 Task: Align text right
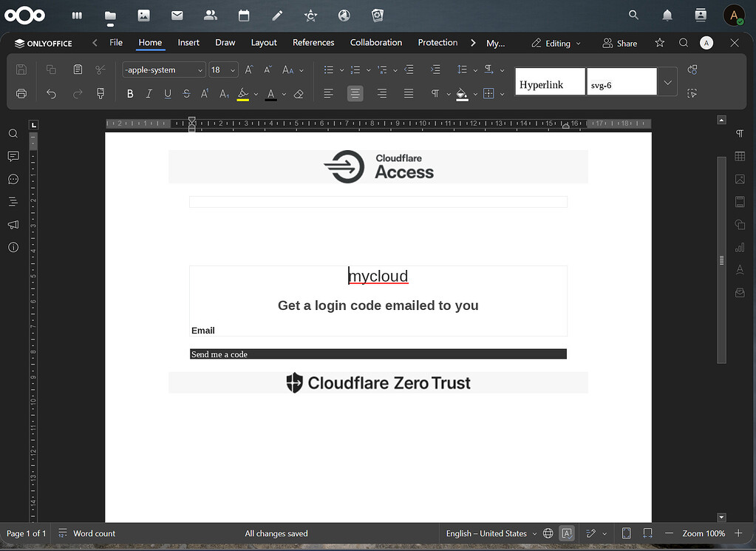382,94
